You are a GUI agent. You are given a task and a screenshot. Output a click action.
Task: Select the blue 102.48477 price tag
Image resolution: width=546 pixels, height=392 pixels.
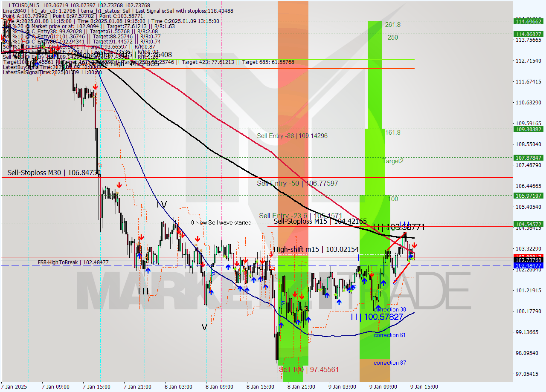point(529,265)
